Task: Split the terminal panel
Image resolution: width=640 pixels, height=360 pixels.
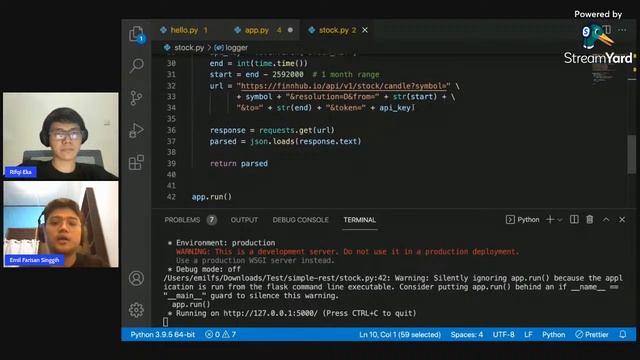Action: click(x=574, y=220)
